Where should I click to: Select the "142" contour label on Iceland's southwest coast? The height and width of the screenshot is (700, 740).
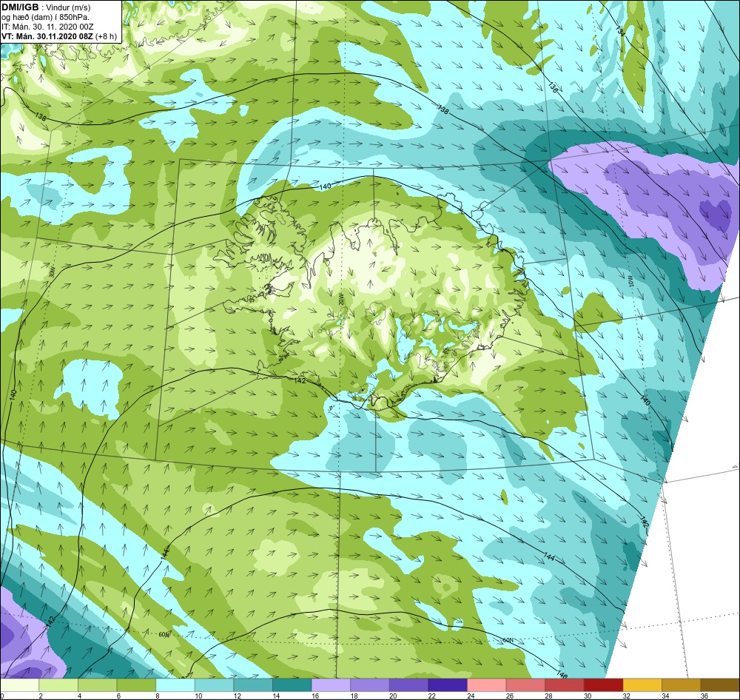click(x=299, y=380)
